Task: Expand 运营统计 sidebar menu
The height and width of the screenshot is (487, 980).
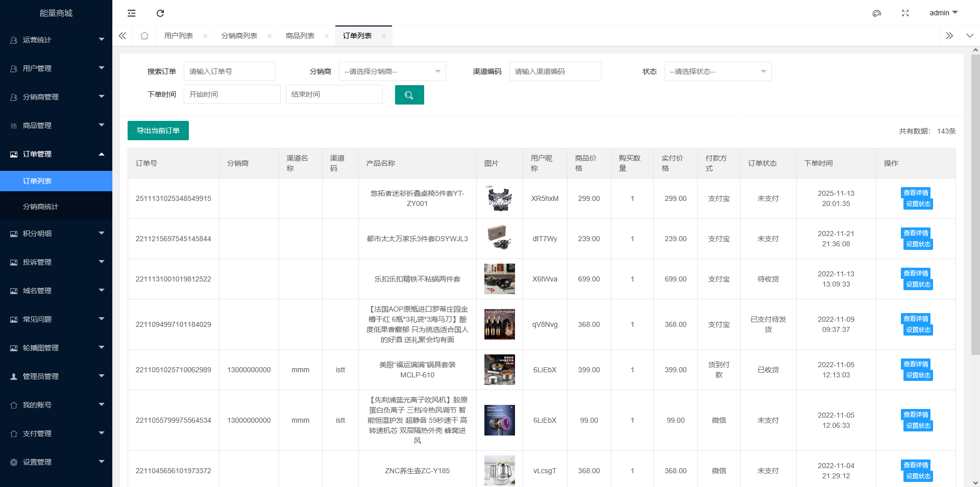Action: click(56, 40)
